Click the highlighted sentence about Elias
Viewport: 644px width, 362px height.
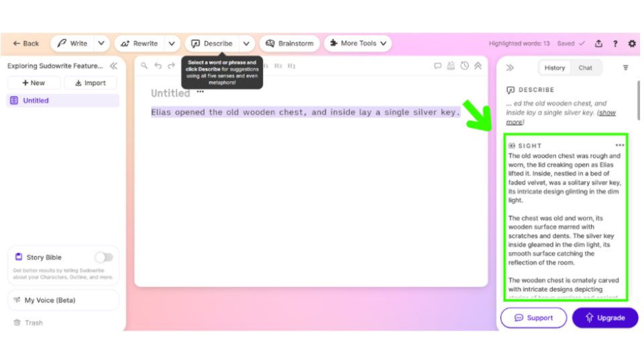pos(306,113)
